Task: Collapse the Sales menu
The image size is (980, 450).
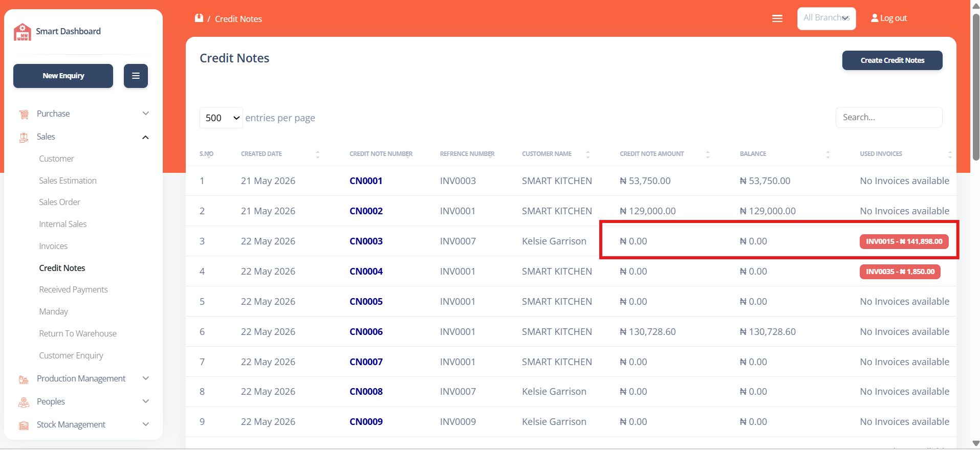Action: tap(145, 137)
